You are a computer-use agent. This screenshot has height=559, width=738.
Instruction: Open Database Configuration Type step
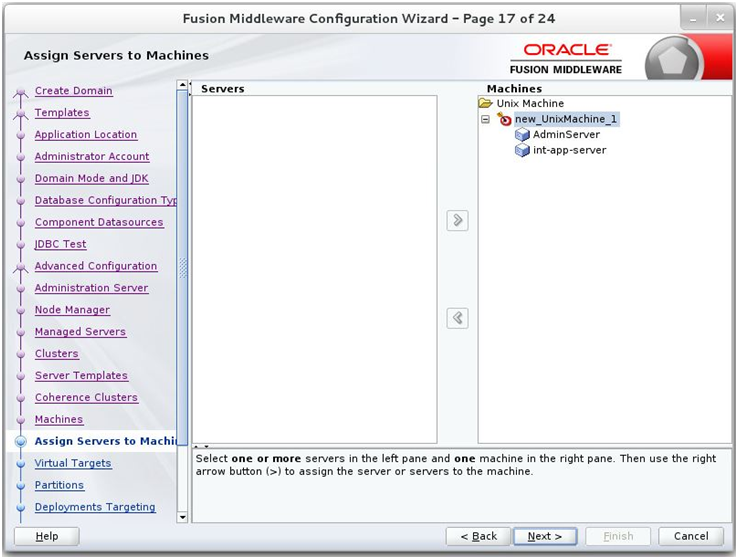click(x=105, y=200)
